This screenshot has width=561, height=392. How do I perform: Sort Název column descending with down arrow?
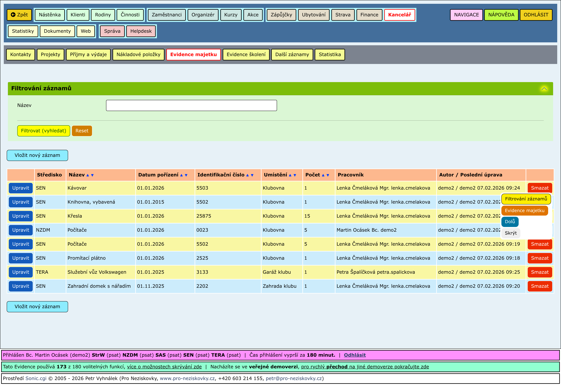point(92,175)
